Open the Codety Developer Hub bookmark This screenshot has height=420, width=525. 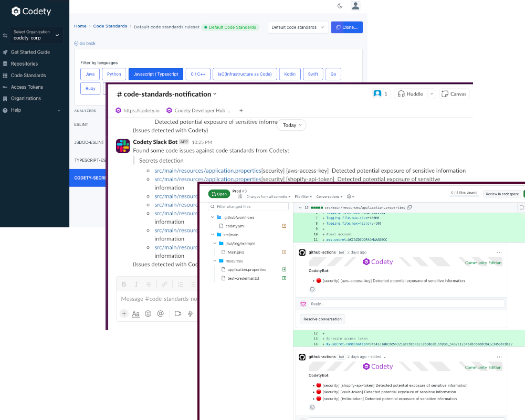click(x=198, y=111)
